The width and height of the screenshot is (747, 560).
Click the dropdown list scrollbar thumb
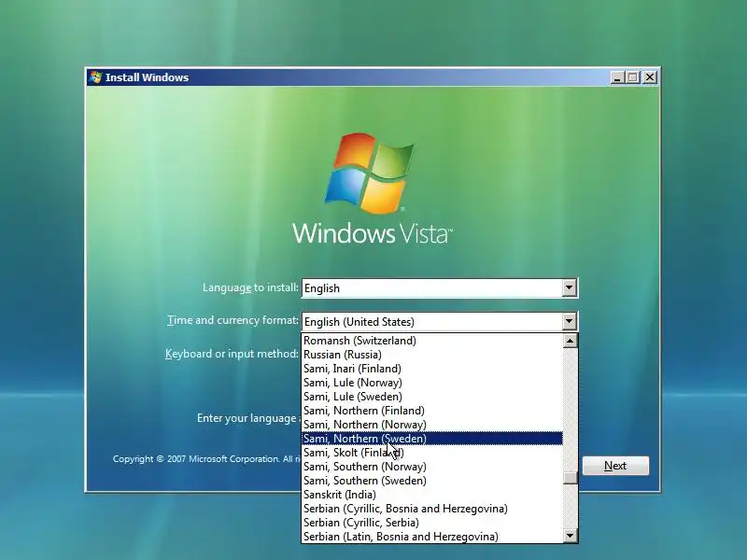click(570, 478)
